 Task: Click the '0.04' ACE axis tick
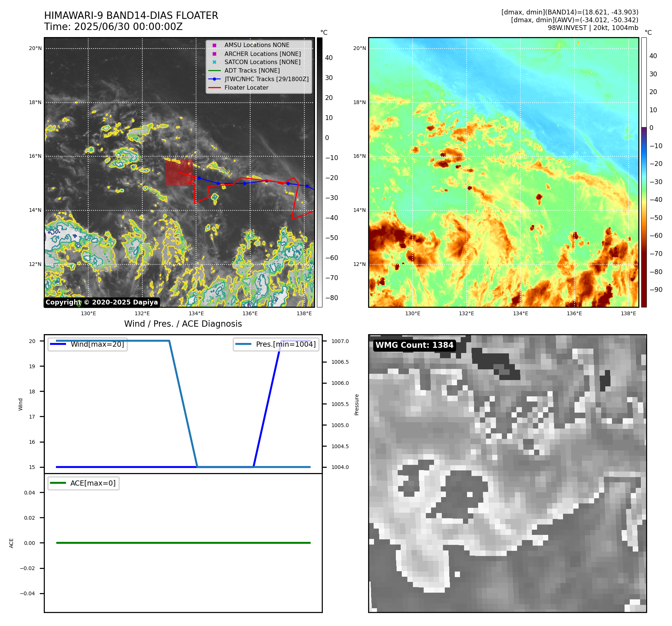(30, 493)
